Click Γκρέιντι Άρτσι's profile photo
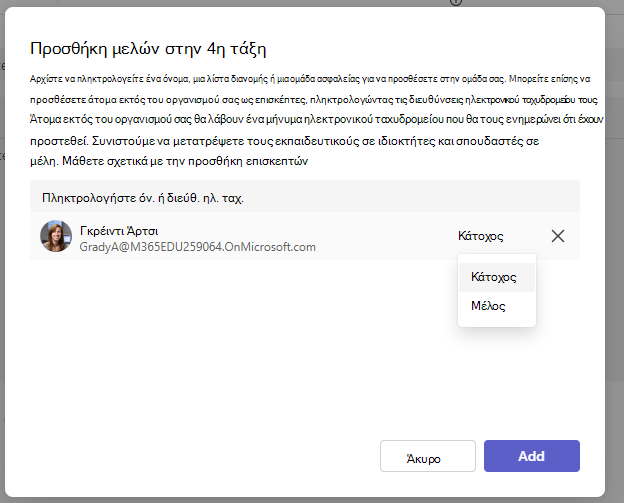 pos(56,236)
